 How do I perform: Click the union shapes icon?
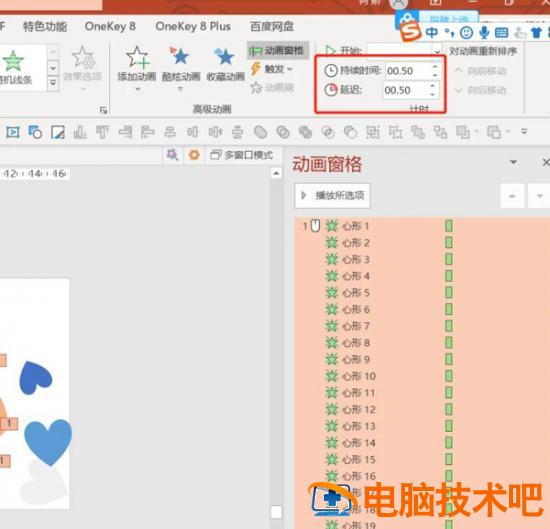260,132
